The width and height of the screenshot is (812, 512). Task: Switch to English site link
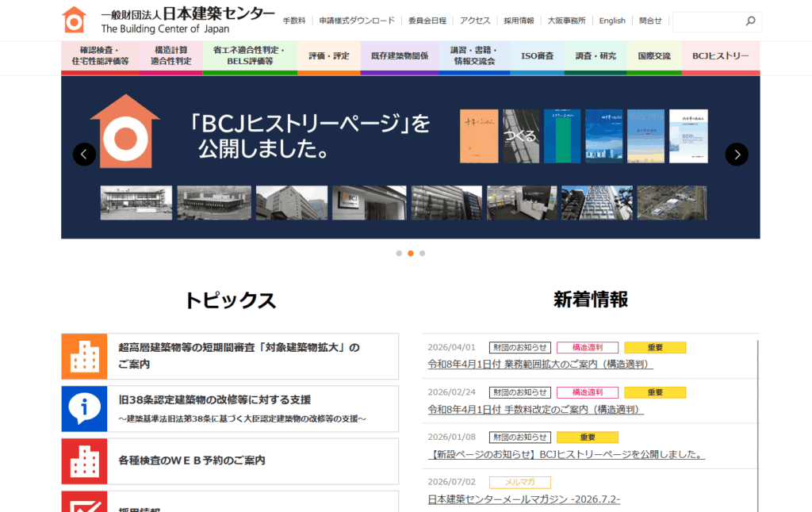[612, 21]
